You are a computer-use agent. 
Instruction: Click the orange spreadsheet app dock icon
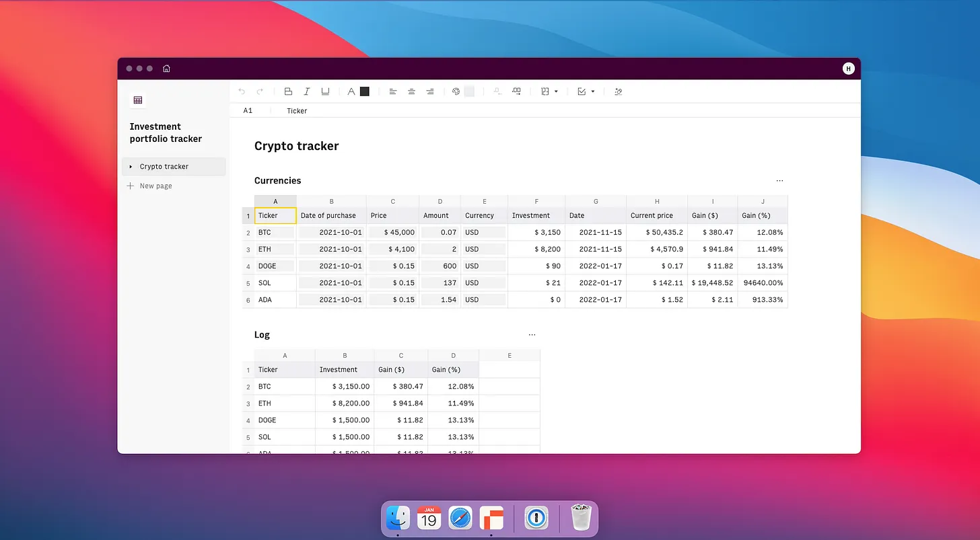click(x=492, y=519)
